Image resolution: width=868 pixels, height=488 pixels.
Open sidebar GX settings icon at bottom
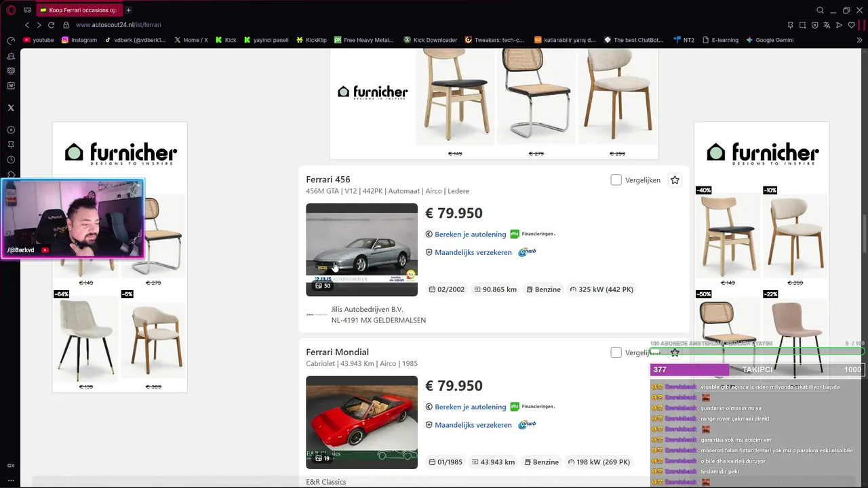(x=11, y=466)
